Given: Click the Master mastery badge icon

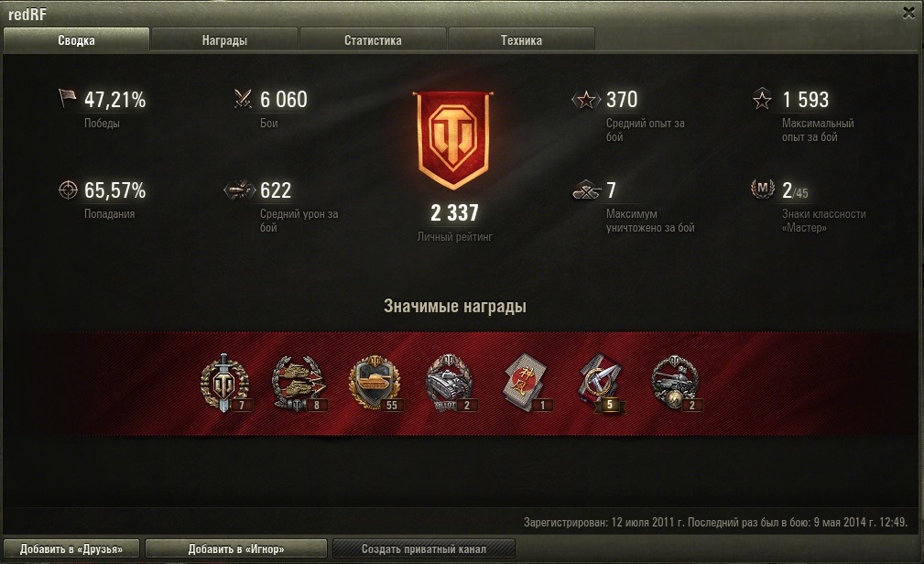Looking at the screenshot, I should (763, 190).
